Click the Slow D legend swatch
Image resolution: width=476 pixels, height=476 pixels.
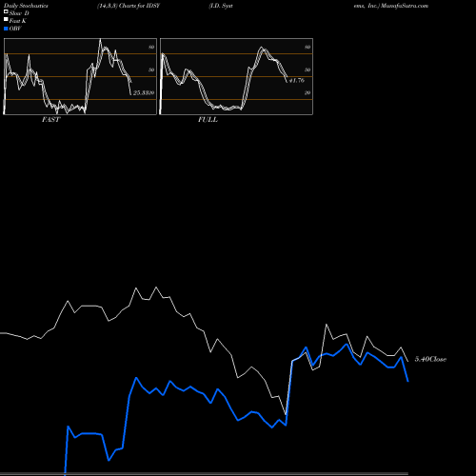pos(6,12)
